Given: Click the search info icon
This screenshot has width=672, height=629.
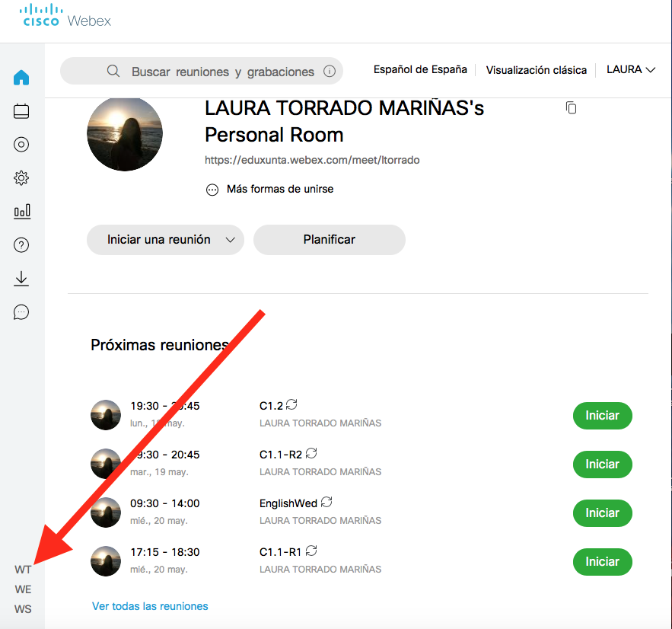Looking at the screenshot, I should click(x=330, y=72).
